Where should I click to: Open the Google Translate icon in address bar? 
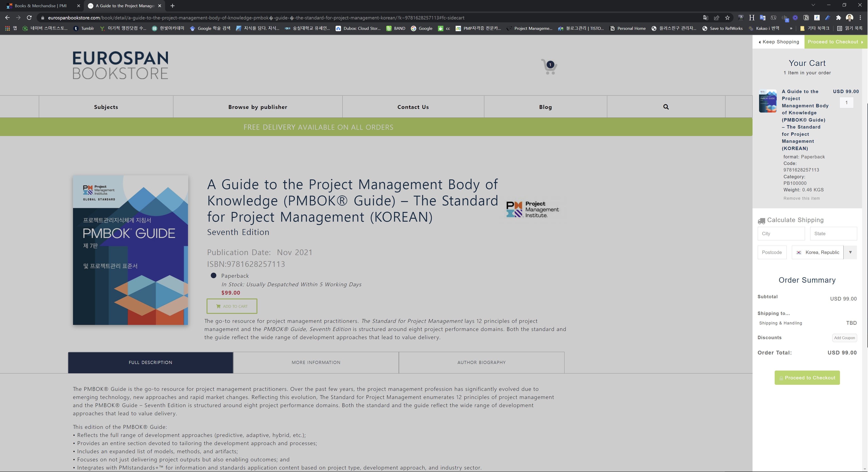(x=706, y=18)
